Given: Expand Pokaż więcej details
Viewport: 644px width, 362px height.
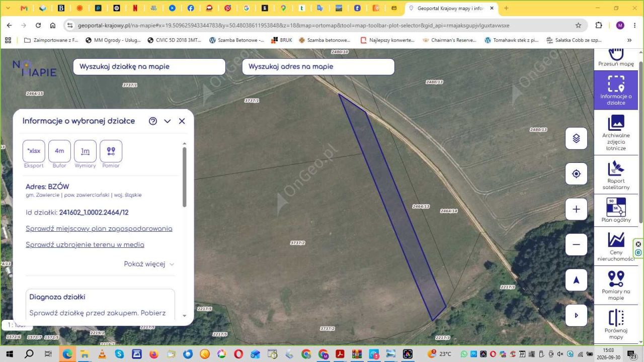Looking at the screenshot, I should tap(149, 264).
